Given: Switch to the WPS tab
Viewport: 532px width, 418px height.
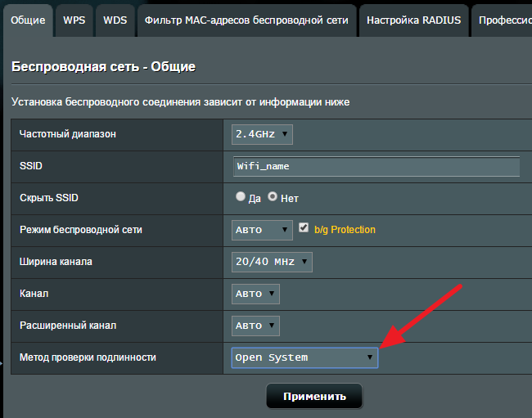Looking at the screenshot, I should click(x=74, y=20).
